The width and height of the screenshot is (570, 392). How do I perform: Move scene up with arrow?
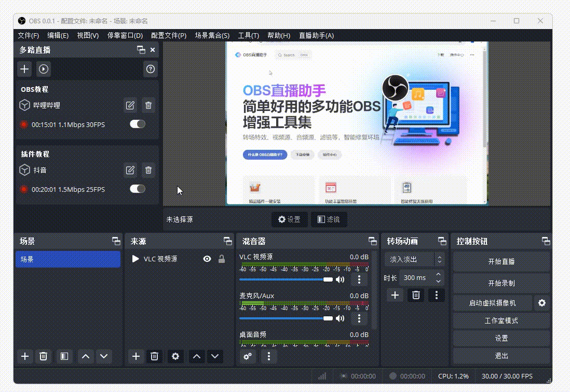point(86,356)
